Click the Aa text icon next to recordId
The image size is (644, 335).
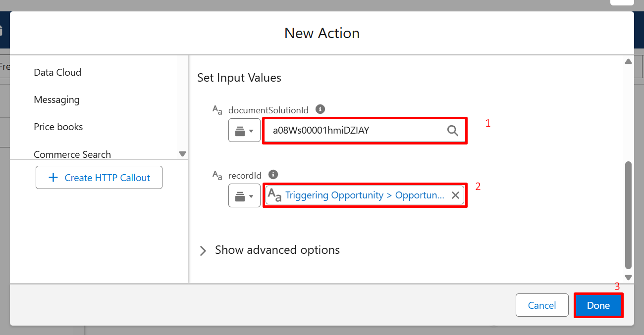tap(217, 175)
